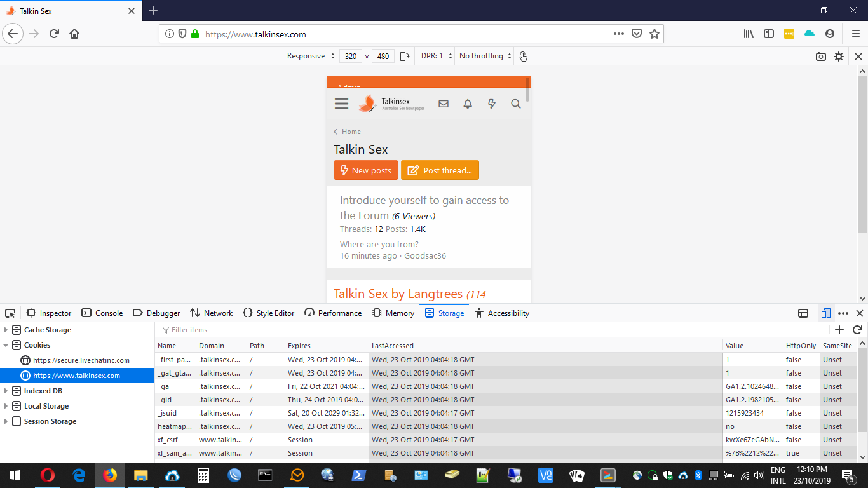Viewport: 868px width, 488px height.
Task: Click the Post thread button
Action: (440, 170)
